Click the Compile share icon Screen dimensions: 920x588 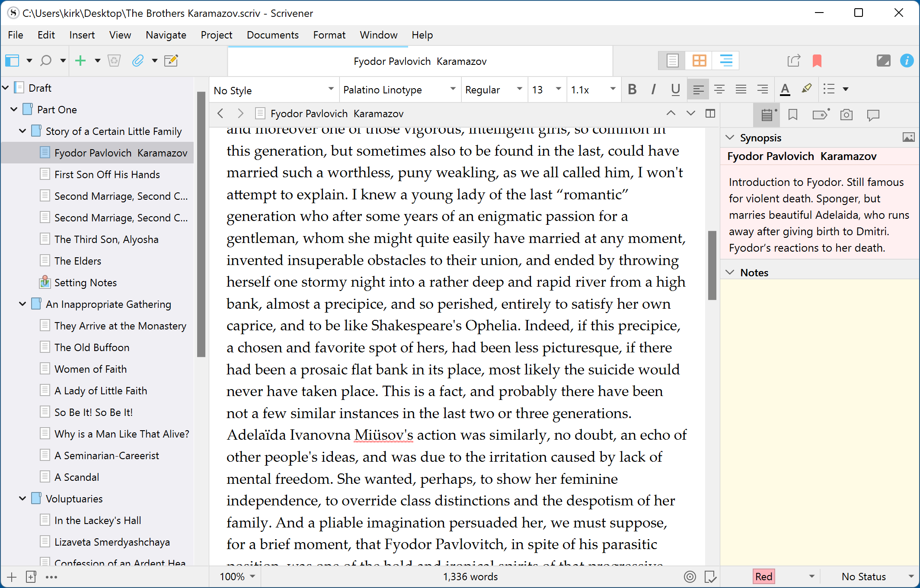coord(793,61)
